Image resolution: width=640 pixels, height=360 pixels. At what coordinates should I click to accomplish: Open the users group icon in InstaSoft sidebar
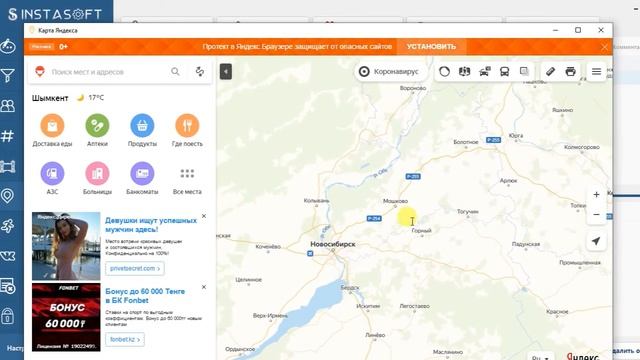point(8,106)
